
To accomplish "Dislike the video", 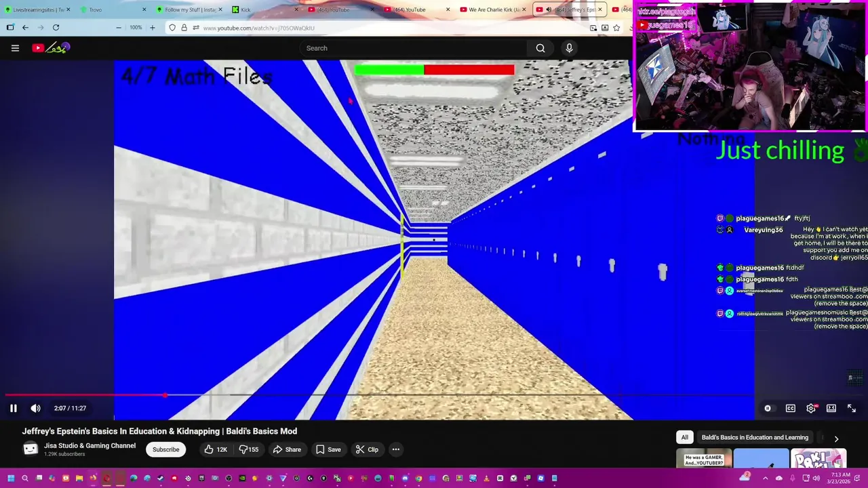I will click(249, 449).
